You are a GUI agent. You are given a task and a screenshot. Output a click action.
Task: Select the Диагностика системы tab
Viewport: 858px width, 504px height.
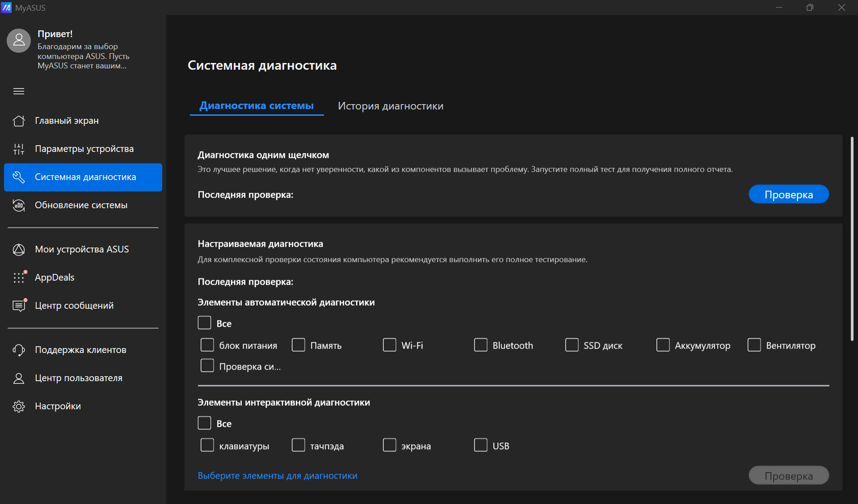click(257, 106)
